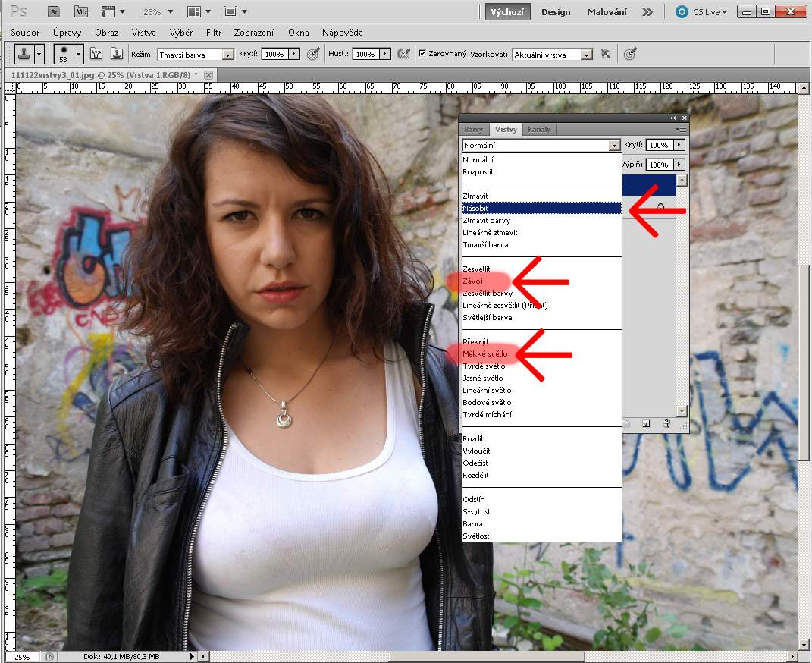This screenshot has width=812, height=663.
Task: Click the zoom percentage field in status bar
Action: [x=22, y=657]
